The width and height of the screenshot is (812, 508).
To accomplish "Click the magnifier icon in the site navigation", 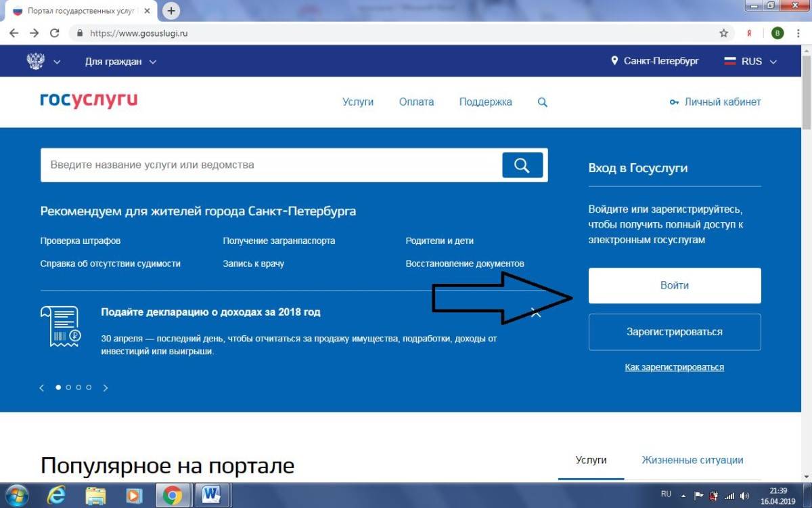I will (x=542, y=102).
